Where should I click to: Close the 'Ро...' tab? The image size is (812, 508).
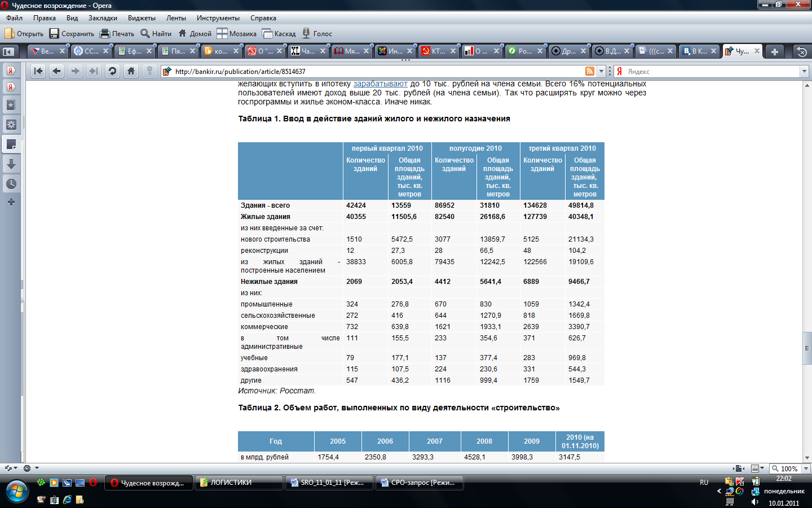pyautogui.click(x=540, y=51)
